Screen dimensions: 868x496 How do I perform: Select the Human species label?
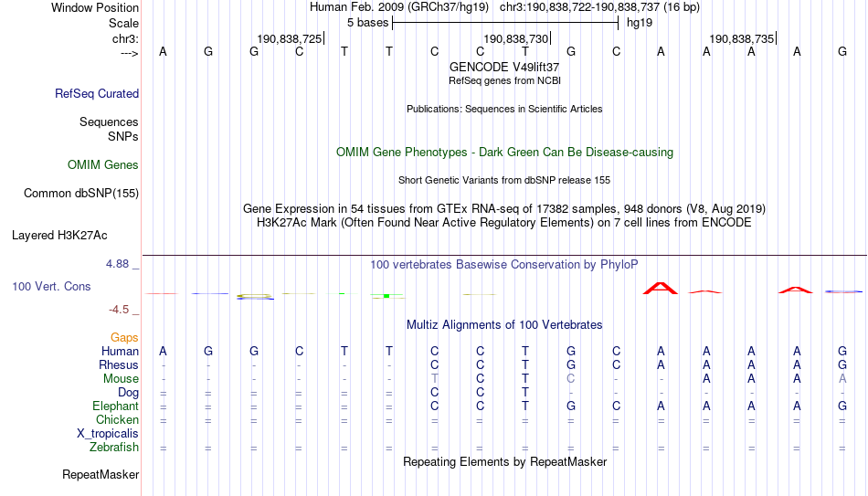tap(120, 352)
